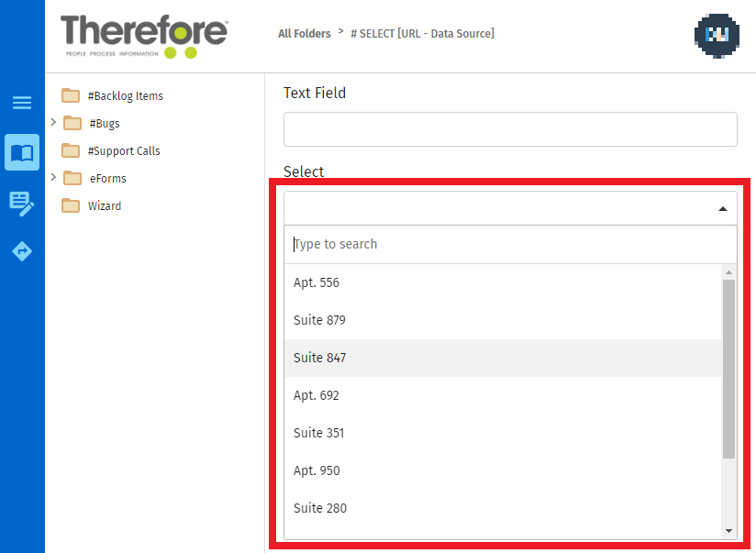Pick Suite 879 in dropdown list
Screen dimensions: 756x553
pyautogui.click(x=319, y=320)
